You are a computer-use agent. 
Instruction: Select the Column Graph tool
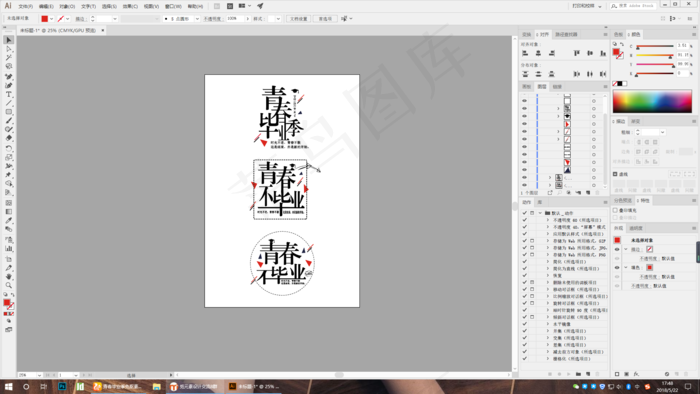pyautogui.click(x=8, y=249)
